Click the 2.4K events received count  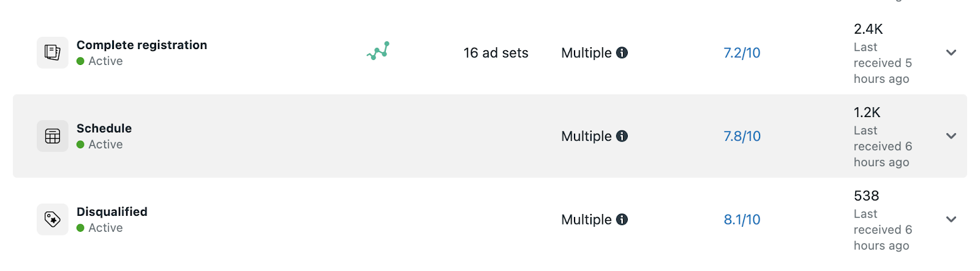pyautogui.click(x=868, y=29)
